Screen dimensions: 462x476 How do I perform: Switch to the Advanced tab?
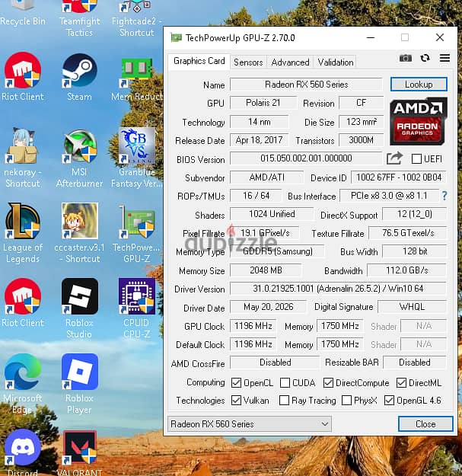point(290,62)
